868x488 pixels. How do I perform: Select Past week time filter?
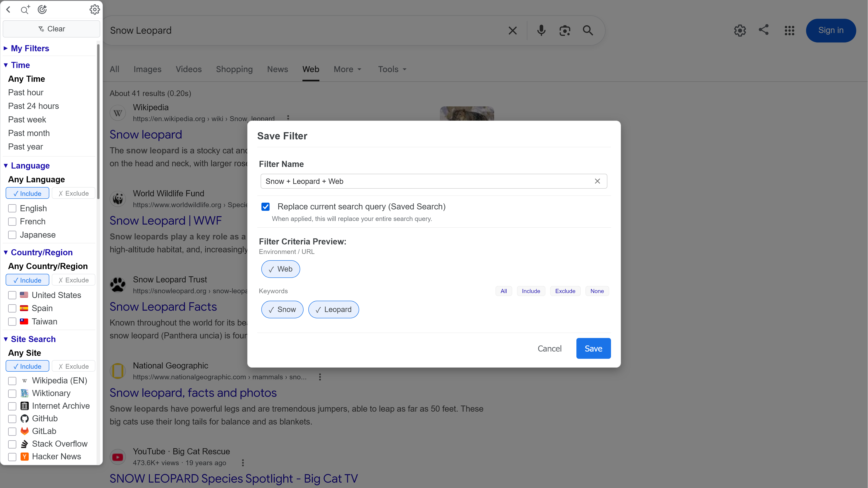pos(27,120)
